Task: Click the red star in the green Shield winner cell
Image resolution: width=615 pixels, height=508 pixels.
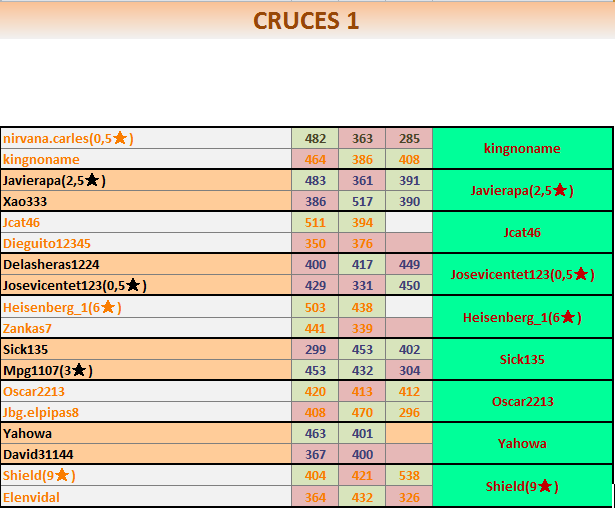Action: [544, 486]
